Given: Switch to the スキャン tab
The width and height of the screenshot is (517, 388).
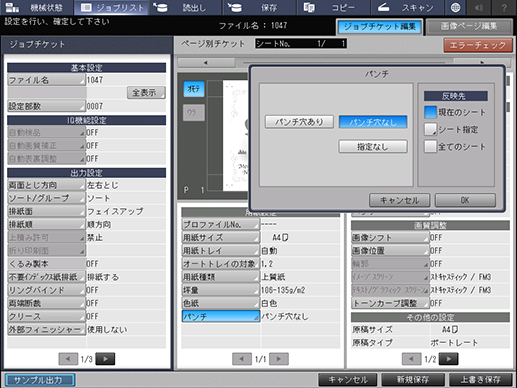Looking at the screenshot, I should (407, 7).
